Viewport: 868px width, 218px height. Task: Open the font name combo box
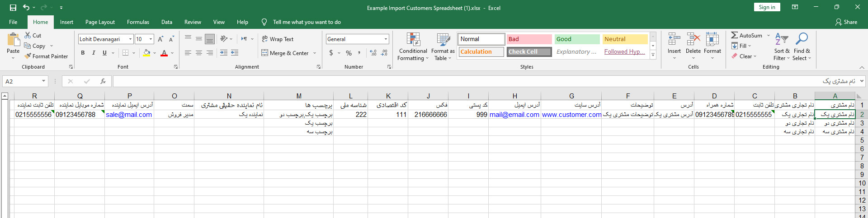click(106, 39)
